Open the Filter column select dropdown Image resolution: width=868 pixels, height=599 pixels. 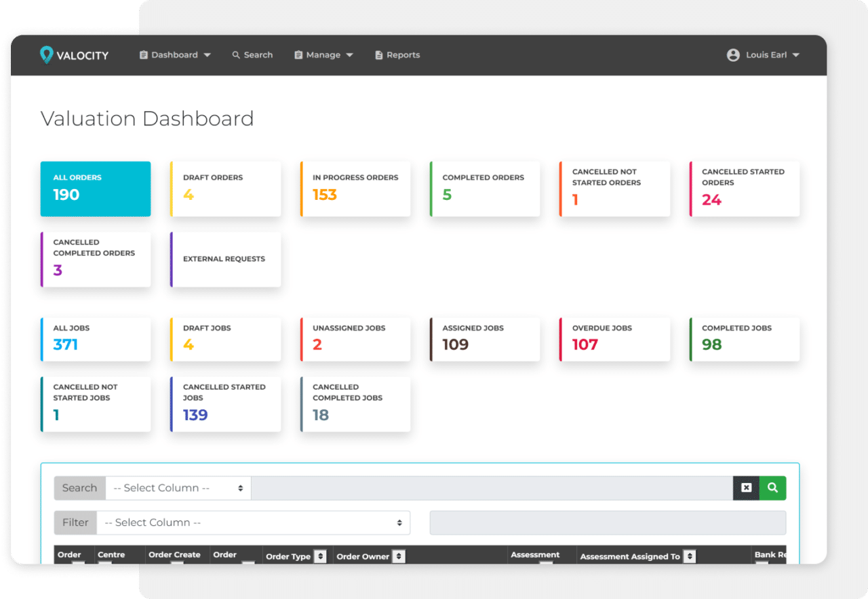coord(253,522)
